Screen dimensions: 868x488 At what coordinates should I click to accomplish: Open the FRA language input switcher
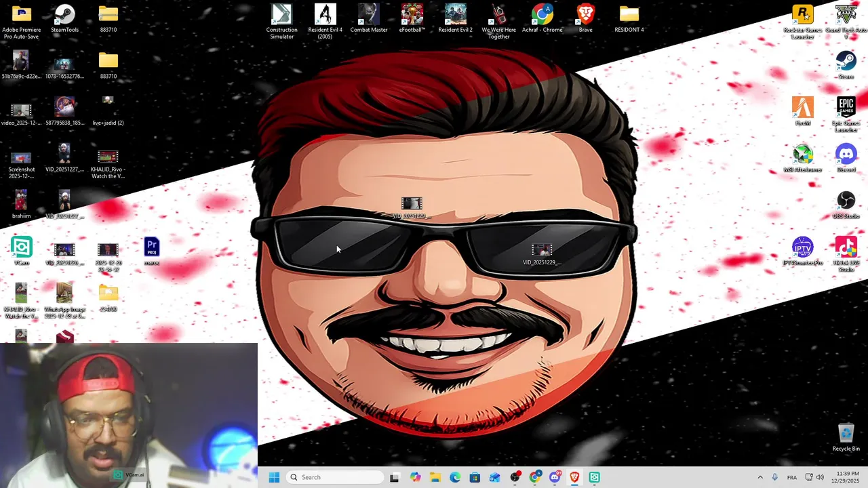tap(791, 477)
